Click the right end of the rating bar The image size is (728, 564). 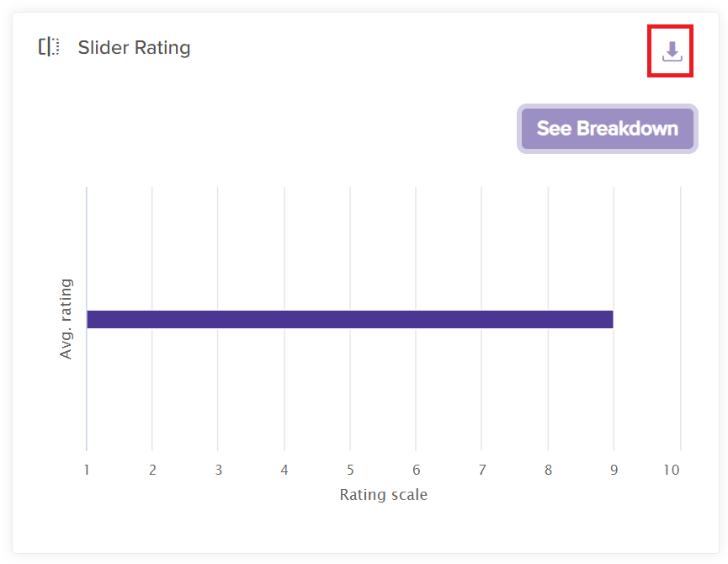tap(609, 319)
